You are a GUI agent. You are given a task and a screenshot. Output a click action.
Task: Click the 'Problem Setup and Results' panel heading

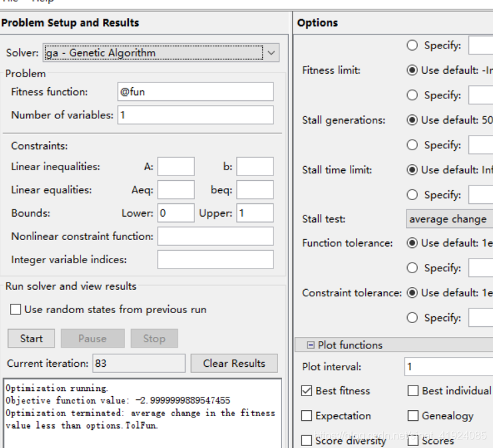pos(70,23)
